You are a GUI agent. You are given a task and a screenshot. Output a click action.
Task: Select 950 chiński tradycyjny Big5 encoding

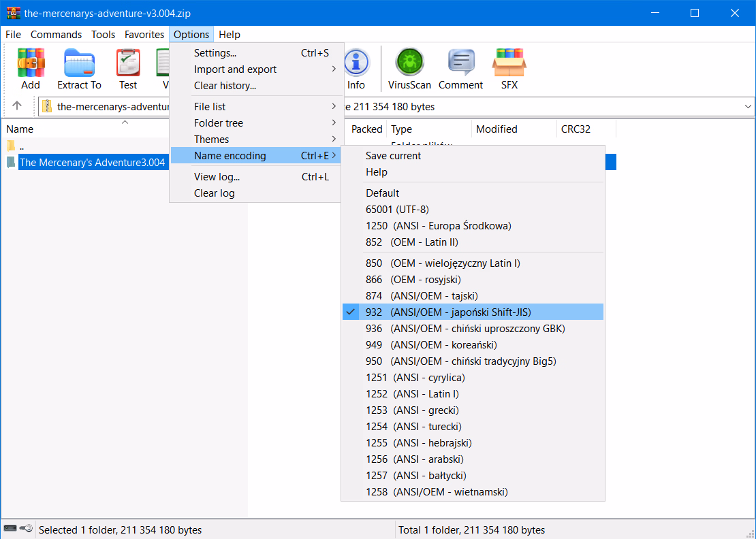click(473, 361)
